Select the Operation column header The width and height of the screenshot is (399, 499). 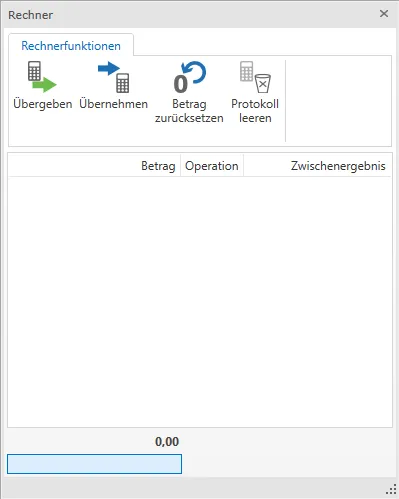pos(212,166)
